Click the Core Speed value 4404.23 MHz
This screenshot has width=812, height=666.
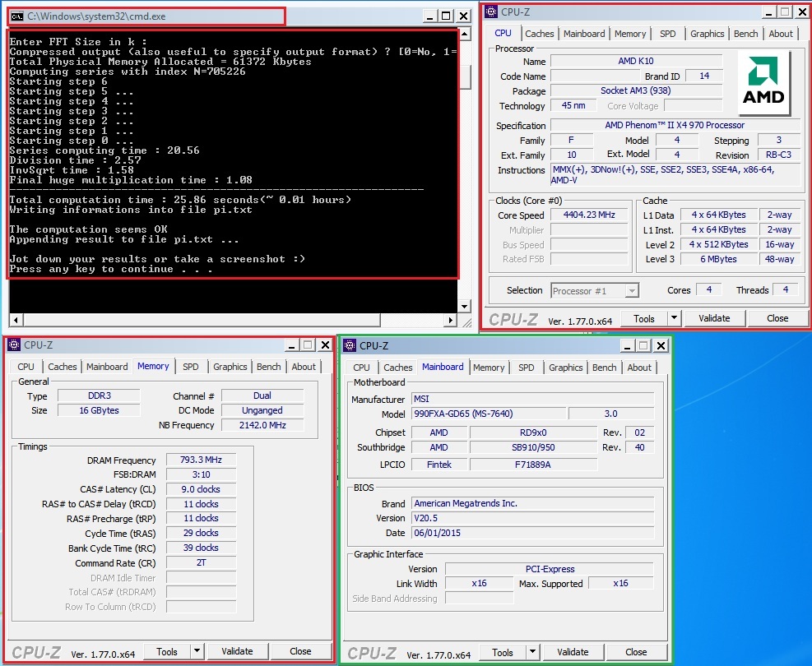click(x=589, y=215)
